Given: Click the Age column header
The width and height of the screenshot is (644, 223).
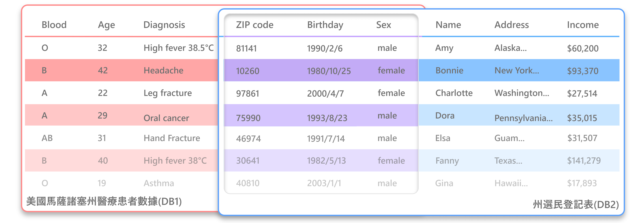Looking at the screenshot, I should 106,25.
